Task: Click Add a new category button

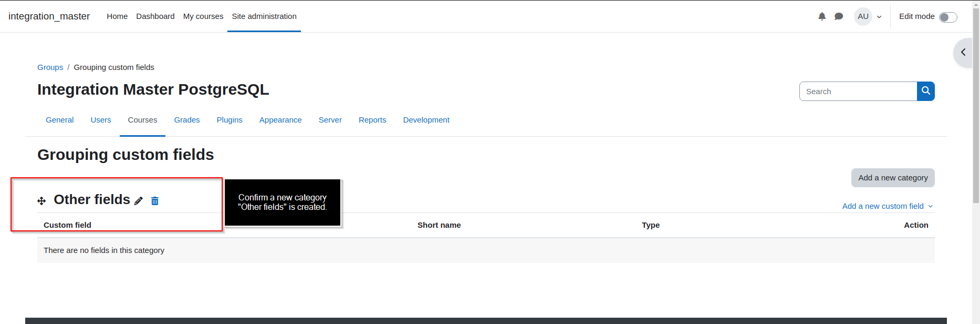Action: click(893, 178)
